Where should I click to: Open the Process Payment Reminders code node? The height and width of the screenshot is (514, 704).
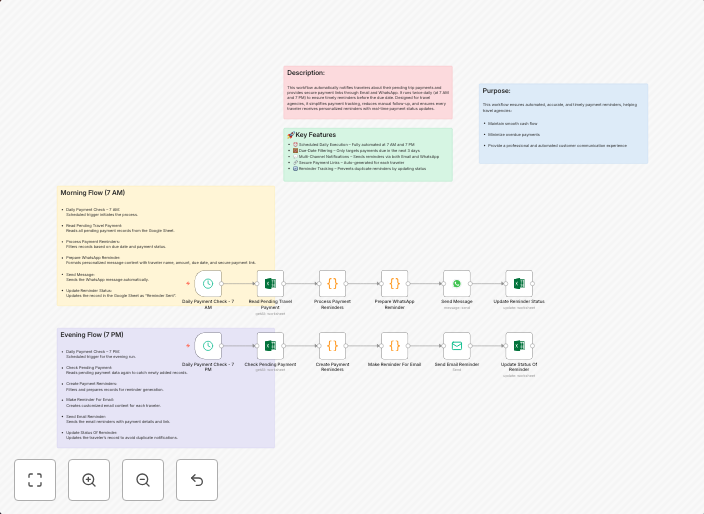pos(332,284)
